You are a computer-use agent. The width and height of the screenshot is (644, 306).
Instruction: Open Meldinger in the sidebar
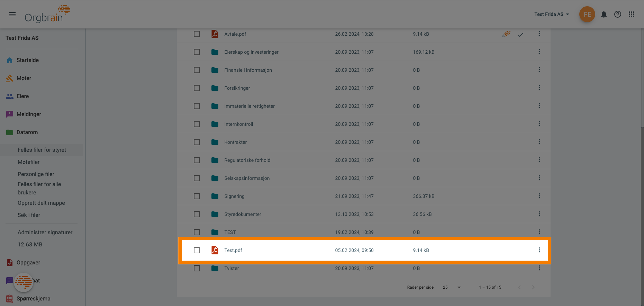tap(29, 114)
